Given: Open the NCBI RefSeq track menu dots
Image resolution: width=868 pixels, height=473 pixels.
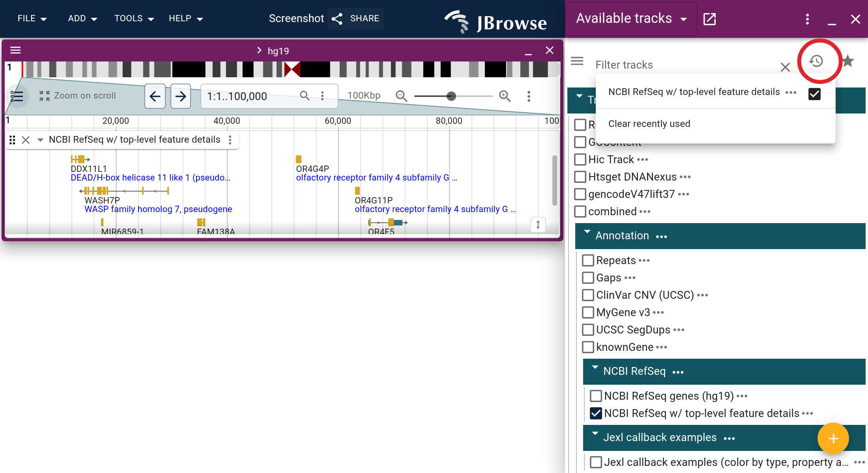Looking at the screenshot, I should [230, 140].
